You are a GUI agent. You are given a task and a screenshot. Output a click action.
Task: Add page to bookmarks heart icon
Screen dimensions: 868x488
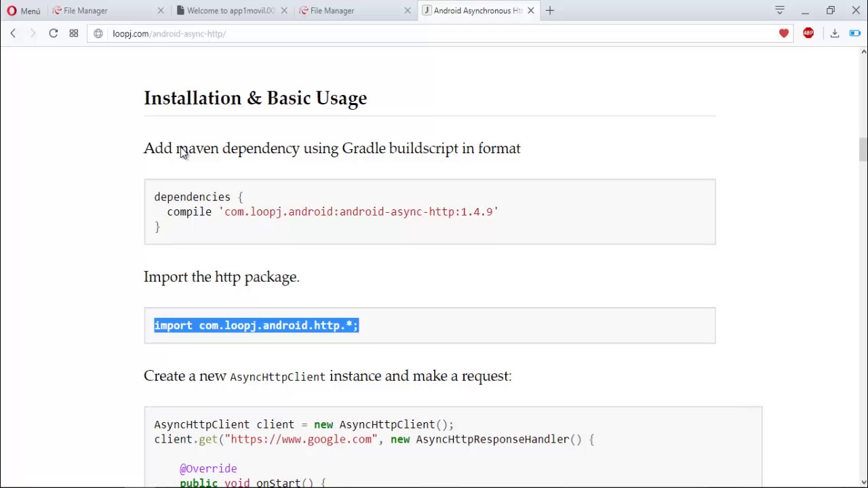[784, 33]
